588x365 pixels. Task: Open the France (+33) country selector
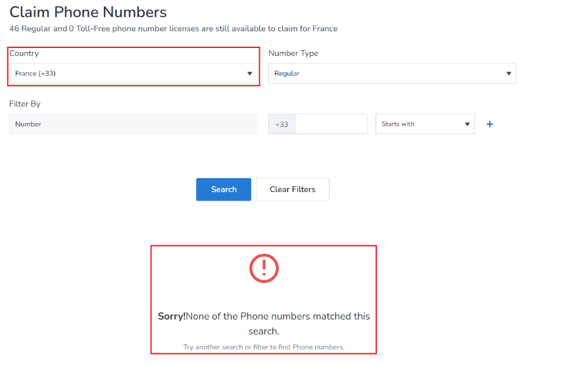pyautogui.click(x=132, y=74)
